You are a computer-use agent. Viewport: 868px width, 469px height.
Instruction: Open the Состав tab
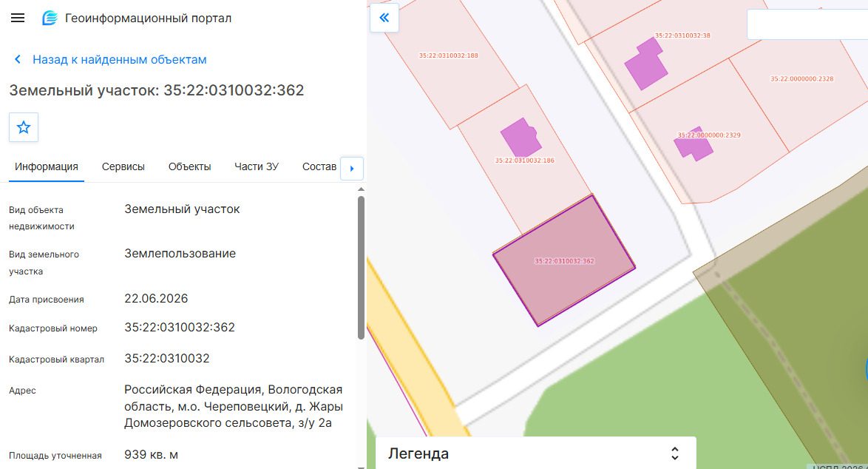(x=319, y=166)
